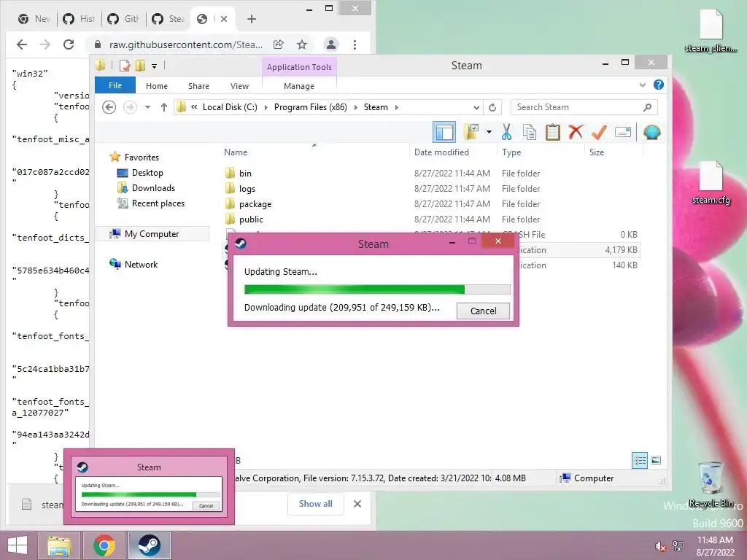Viewport: 747px width, 560px height.
Task: Sort by the Size column header
Action: [614, 152]
